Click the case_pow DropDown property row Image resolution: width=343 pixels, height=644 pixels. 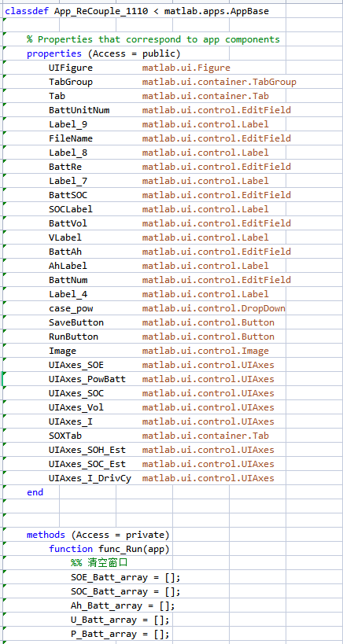(x=167, y=308)
